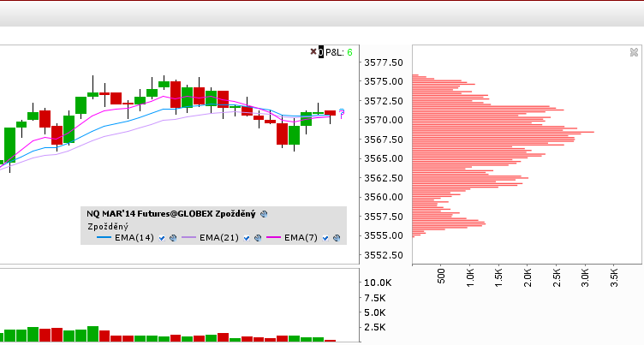Click the magenta EMA(7) line swatch in the legend

tap(273, 238)
